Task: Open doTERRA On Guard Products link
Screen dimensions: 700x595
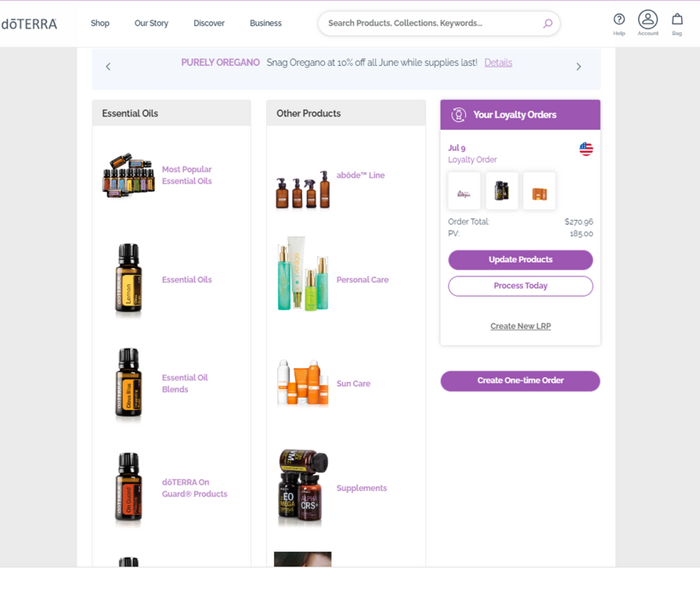Action: tap(195, 488)
